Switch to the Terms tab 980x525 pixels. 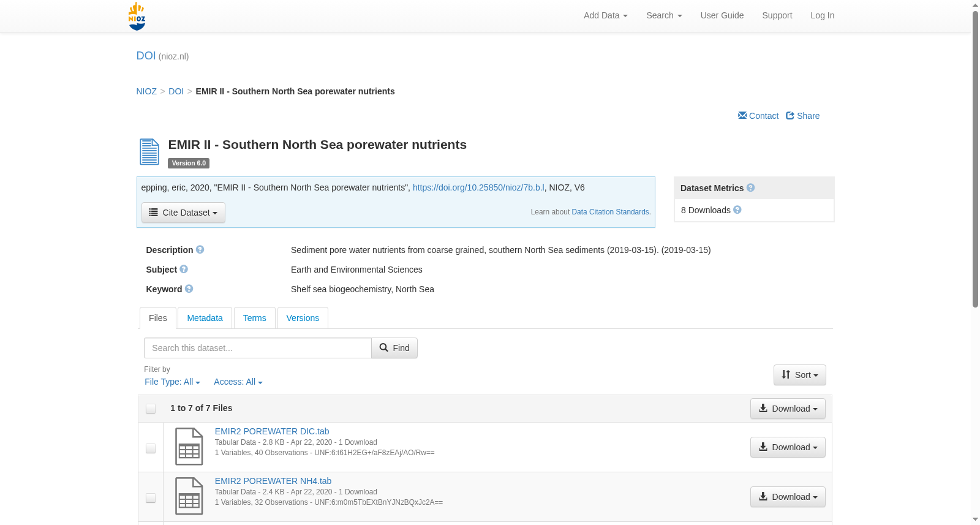(254, 318)
